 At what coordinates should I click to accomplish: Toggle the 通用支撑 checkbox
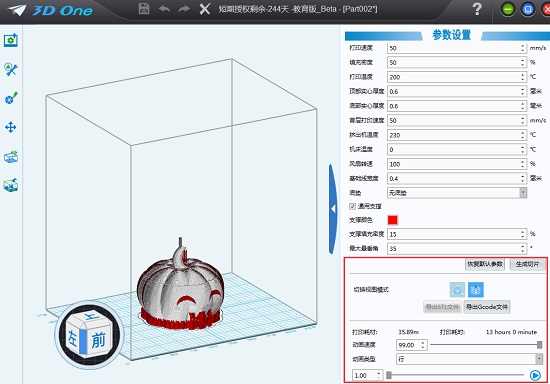[353, 206]
